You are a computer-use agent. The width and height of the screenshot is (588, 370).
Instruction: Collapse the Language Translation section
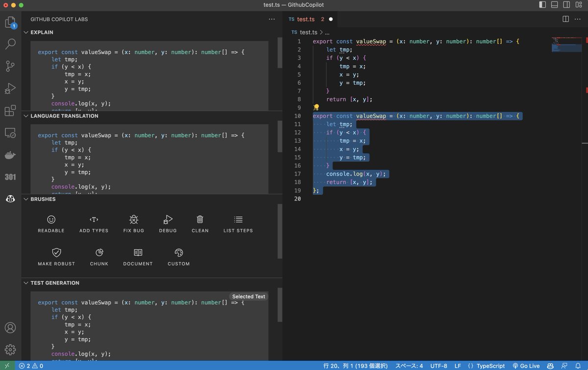click(26, 116)
